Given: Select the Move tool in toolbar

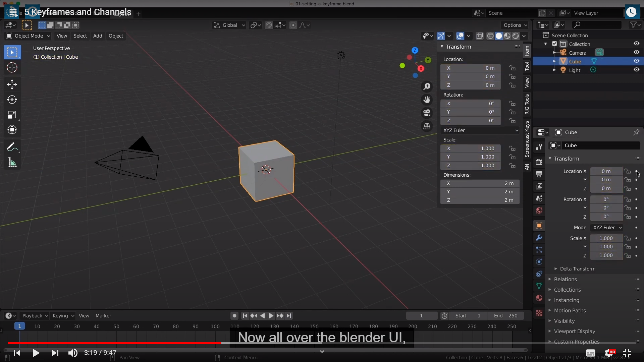Looking at the screenshot, I should tap(12, 84).
